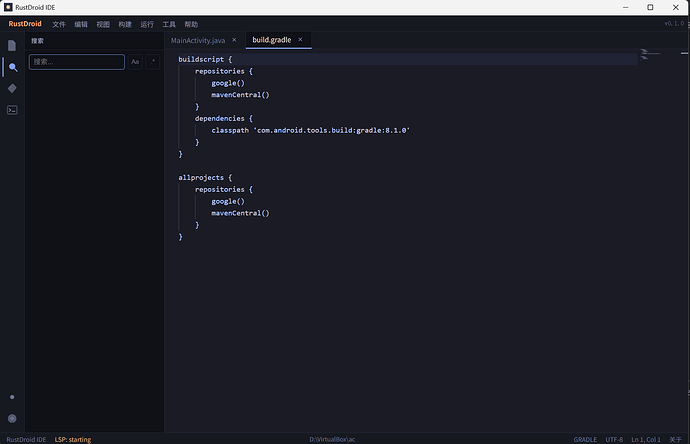Click the classpath gradle:8.1.0 line
The width and height of the screenshot is (690, 444).
point(310,130)
